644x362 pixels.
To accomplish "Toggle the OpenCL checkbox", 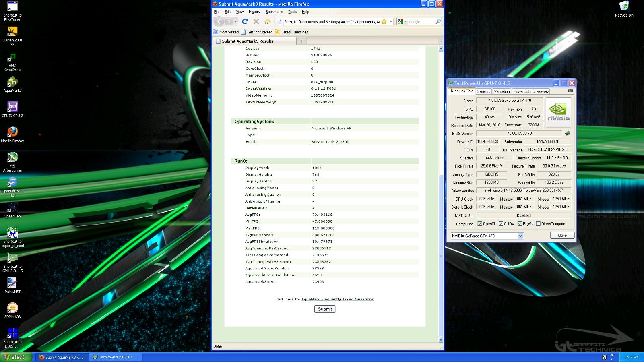I will pos(480,224).
